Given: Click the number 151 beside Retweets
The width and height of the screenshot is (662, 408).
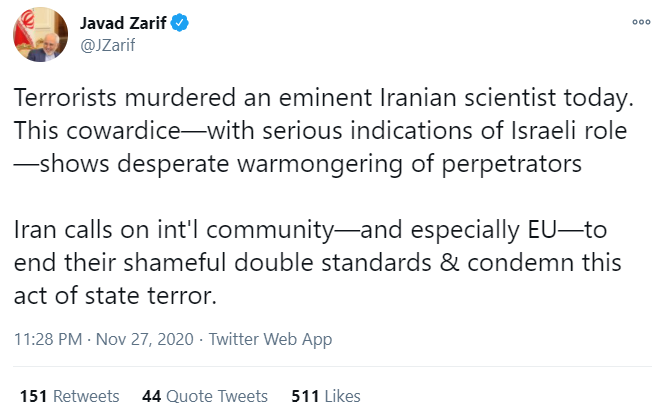Looking at the screenshot, I should 34,396.
